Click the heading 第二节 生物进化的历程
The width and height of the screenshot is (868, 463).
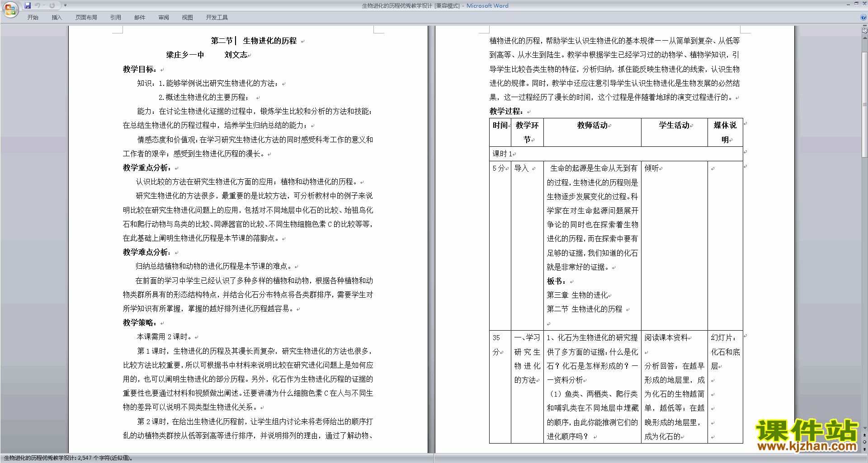coord(254,41)
